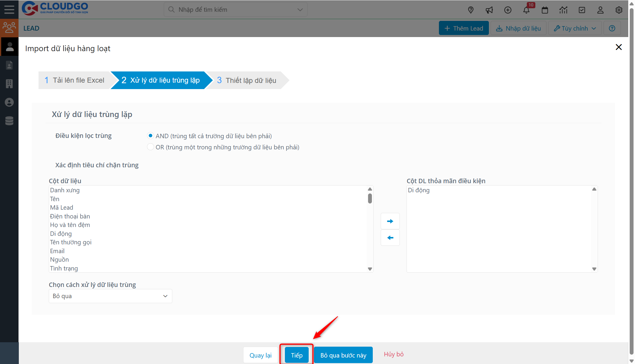Click the megaphone announcements icon

[x=489, y=10]
